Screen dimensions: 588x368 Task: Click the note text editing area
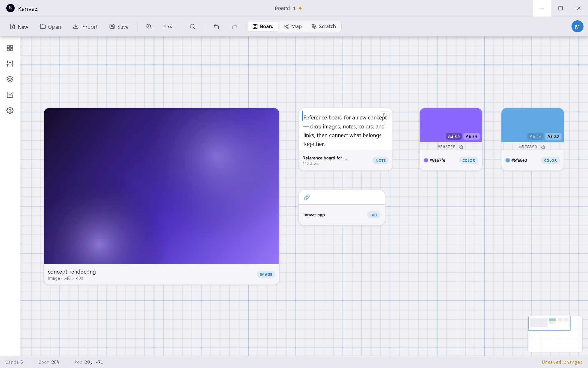click(345, 131)
